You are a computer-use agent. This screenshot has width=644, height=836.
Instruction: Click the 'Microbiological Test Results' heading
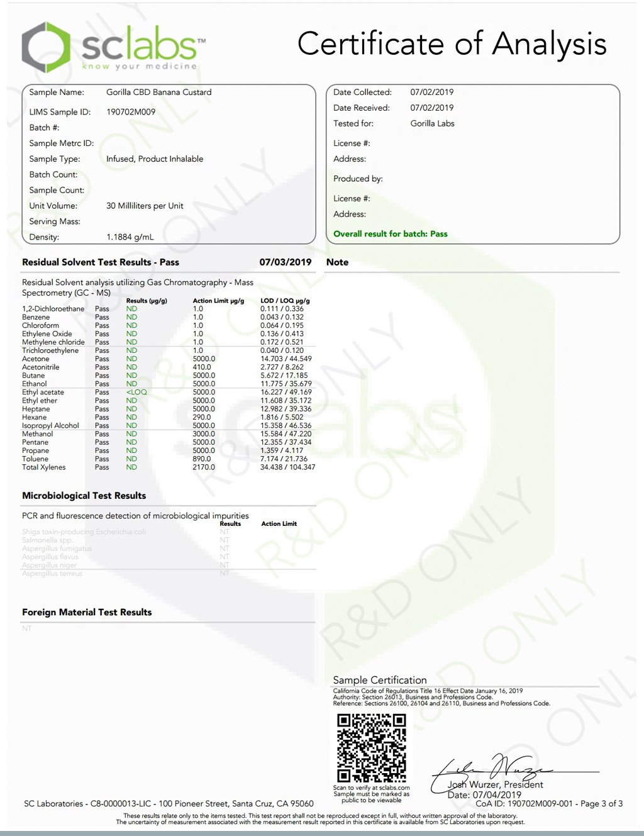(x=84, y=496)
